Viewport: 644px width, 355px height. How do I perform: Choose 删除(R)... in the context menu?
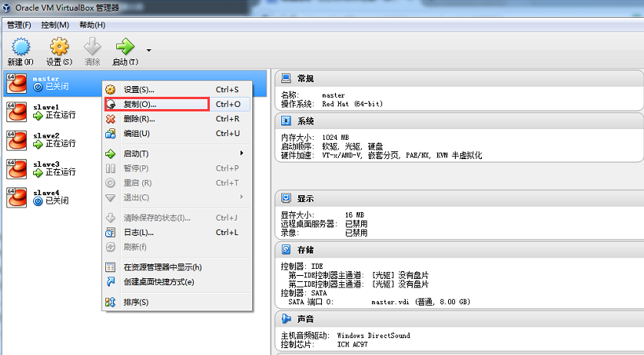(178, 119)
